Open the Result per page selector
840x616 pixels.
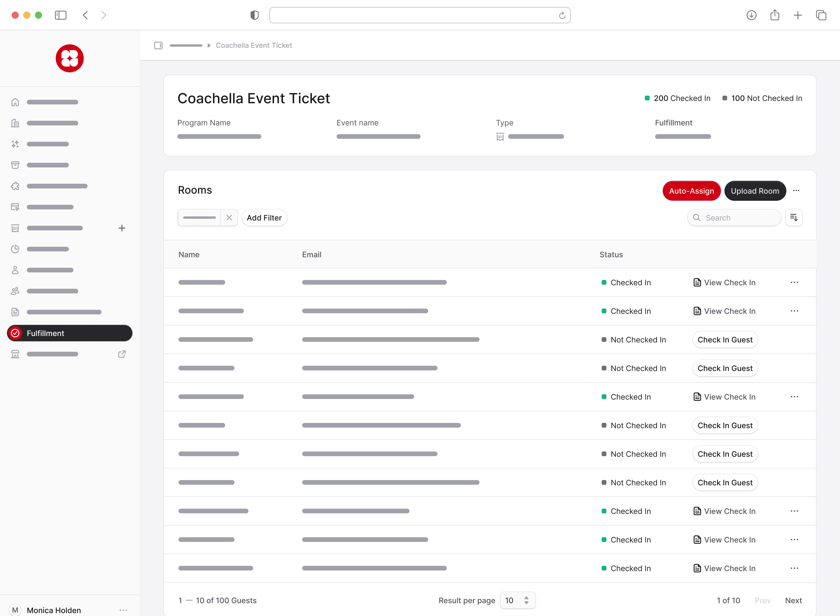pos(517,600)
